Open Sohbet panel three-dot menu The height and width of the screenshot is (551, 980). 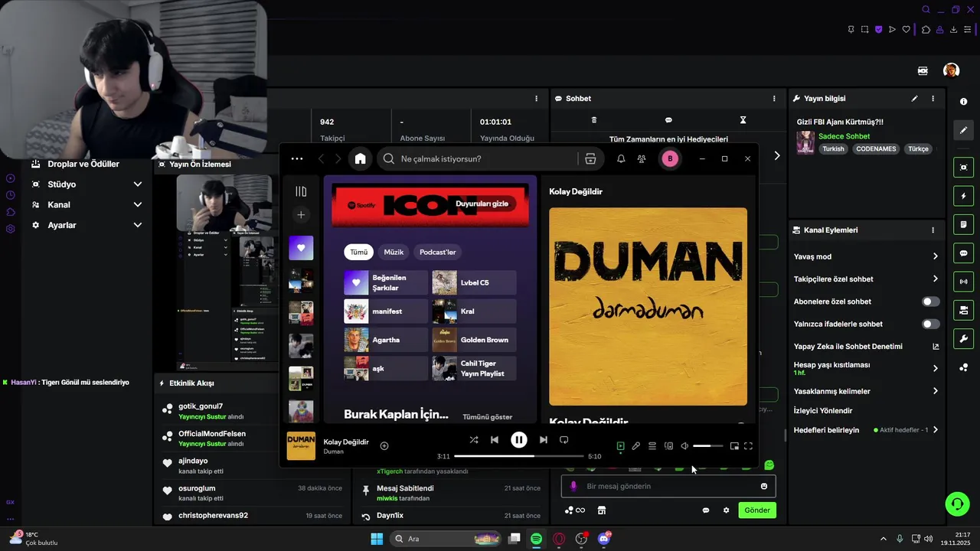[x=774, y=99]
